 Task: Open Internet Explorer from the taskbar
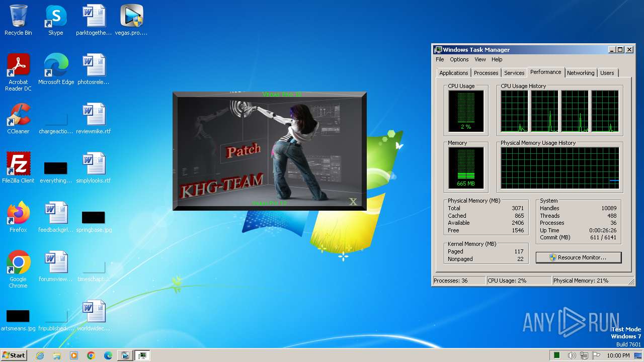[x=40, y=355]
